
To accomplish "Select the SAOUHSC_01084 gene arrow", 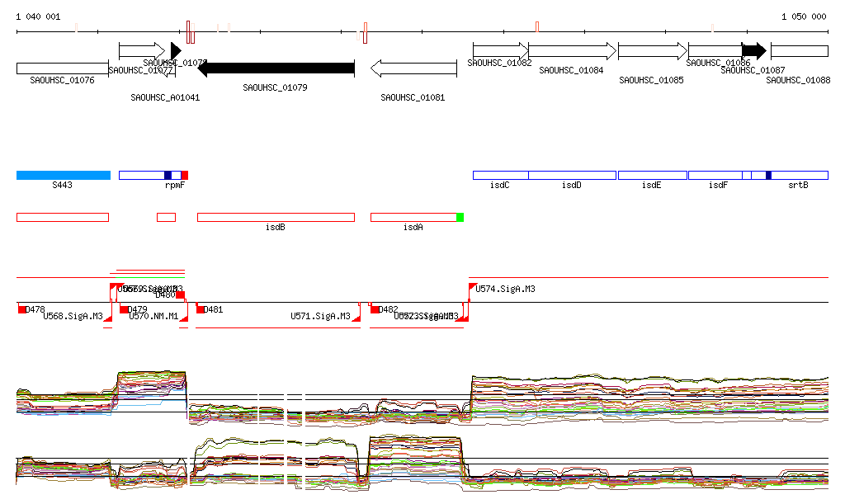I will point(573,51).
